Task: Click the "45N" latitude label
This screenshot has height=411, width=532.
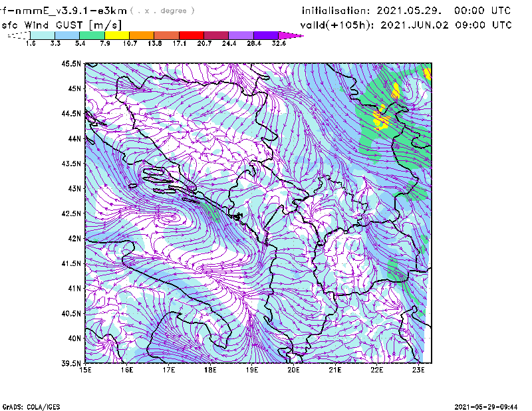Action: click(74, 88)
